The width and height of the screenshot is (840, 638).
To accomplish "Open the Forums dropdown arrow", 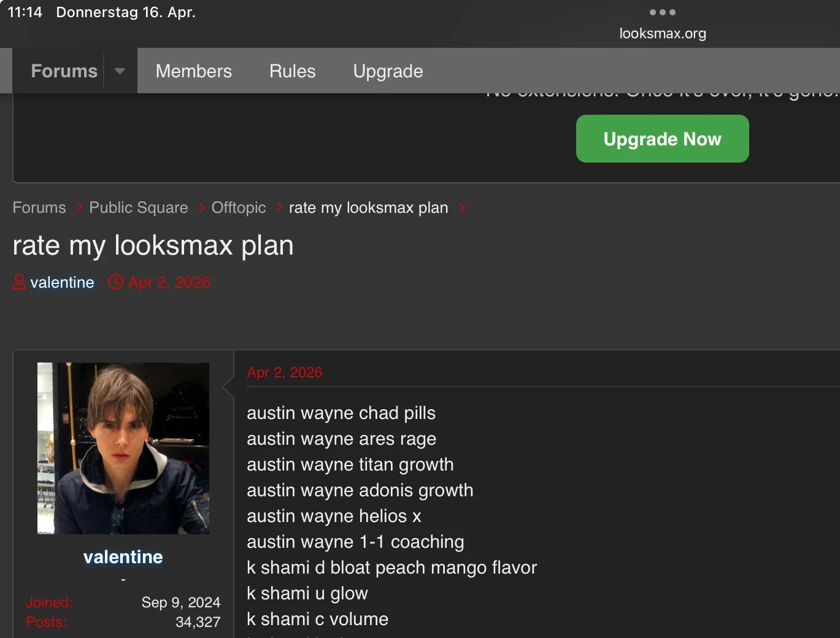I will point(120,71).
